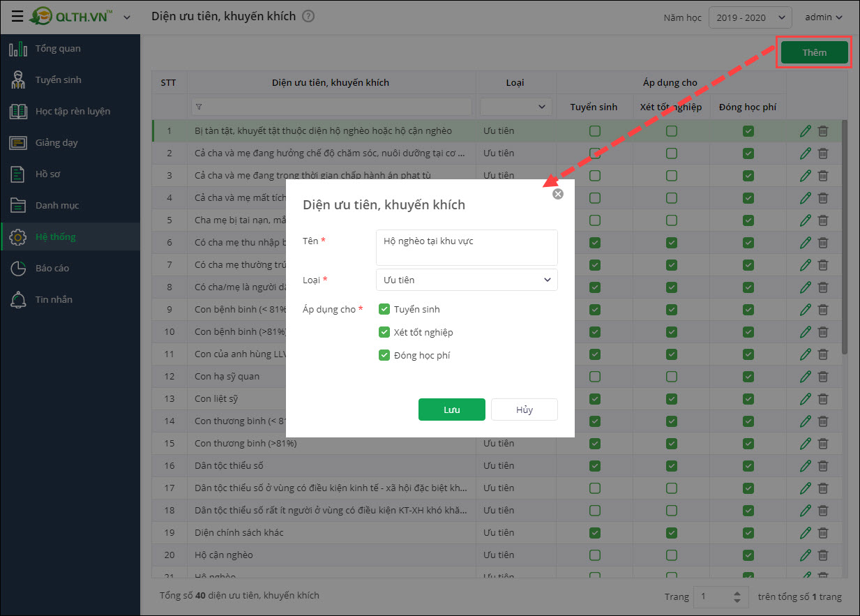Open the hamburger menu icon
Screen dimensions: 860x616
(x=17, y=17)
